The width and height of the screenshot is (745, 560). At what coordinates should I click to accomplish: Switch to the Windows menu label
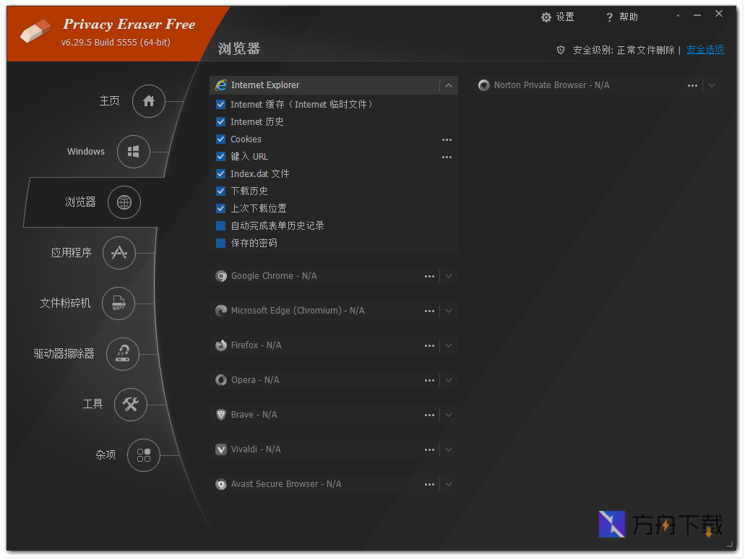pos(86,152)
